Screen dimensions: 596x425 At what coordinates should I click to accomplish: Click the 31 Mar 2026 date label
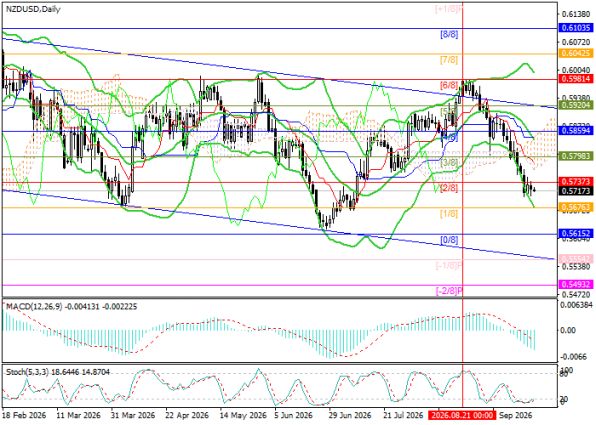133,415
